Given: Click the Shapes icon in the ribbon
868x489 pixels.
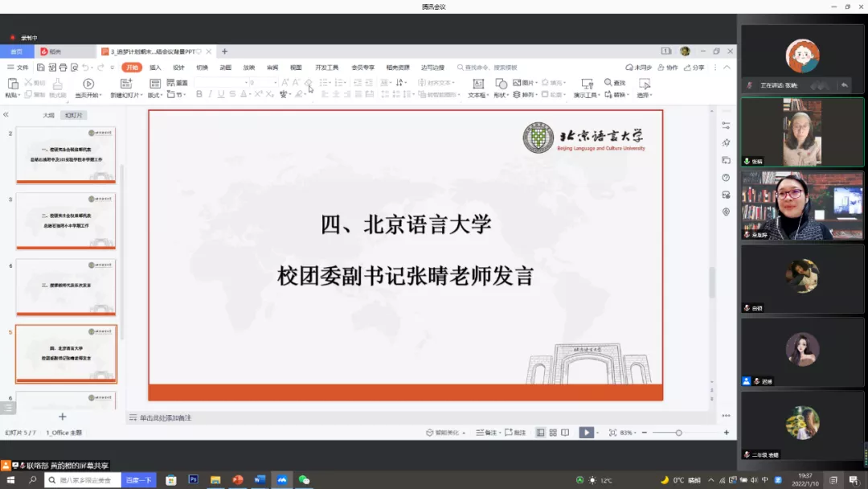Looking at the screenshot, I should 501,84.
